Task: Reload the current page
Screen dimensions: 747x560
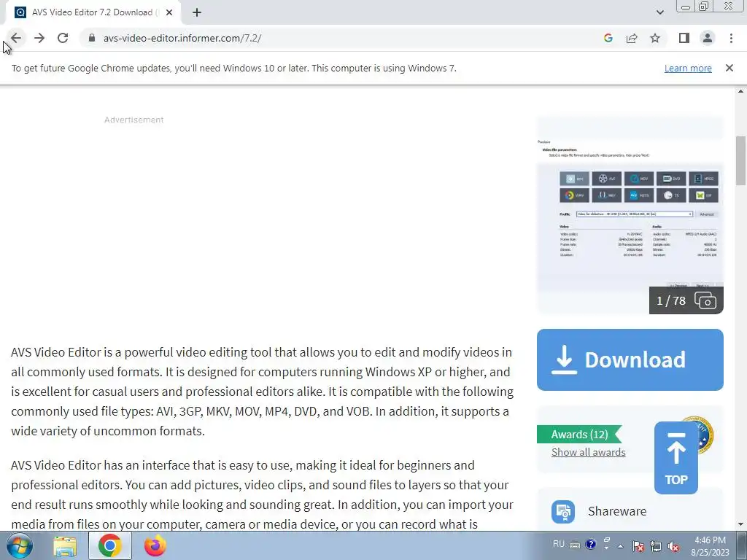Action: (x=63, y=38)
